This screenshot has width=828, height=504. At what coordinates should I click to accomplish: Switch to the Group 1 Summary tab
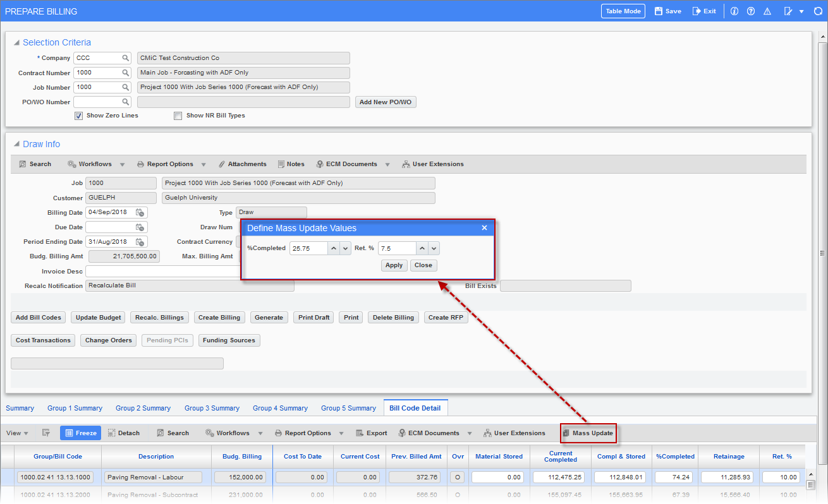(x=75, y=408)
